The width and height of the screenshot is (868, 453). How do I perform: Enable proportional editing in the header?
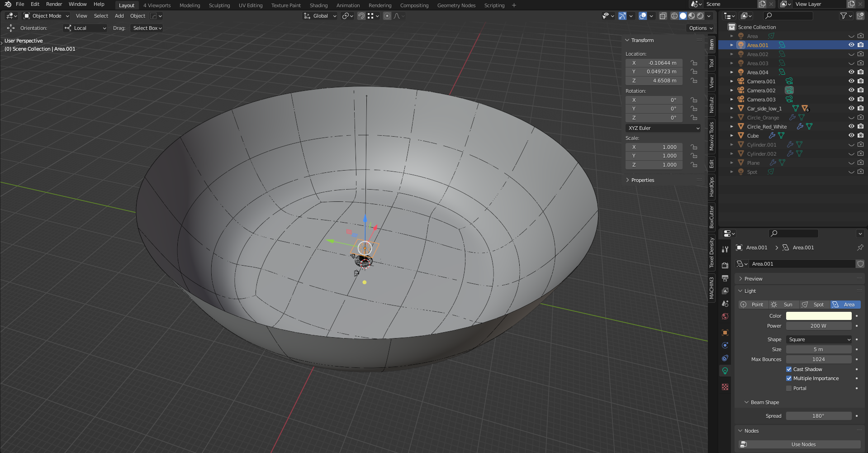pos(387,16)
